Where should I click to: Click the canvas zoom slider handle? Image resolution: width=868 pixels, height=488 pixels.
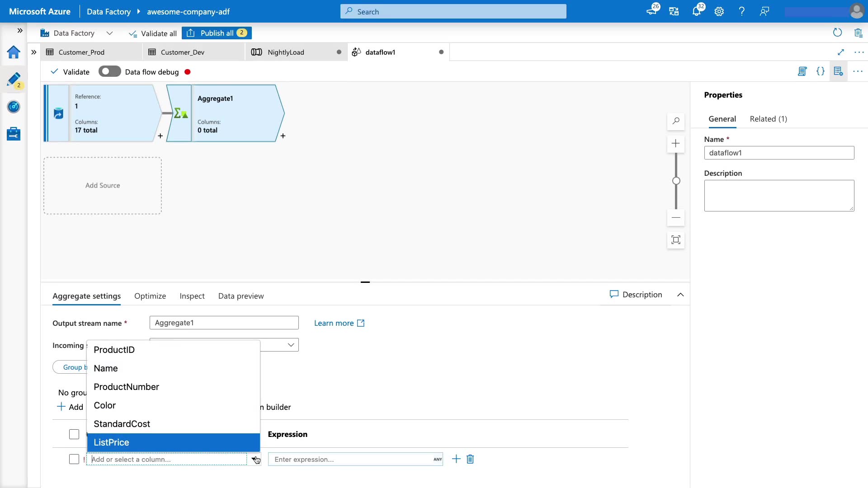click(676, 181)
